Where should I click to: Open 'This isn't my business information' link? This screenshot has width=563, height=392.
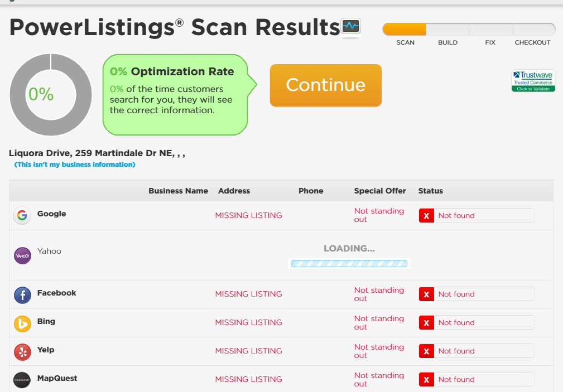(75, 164)
